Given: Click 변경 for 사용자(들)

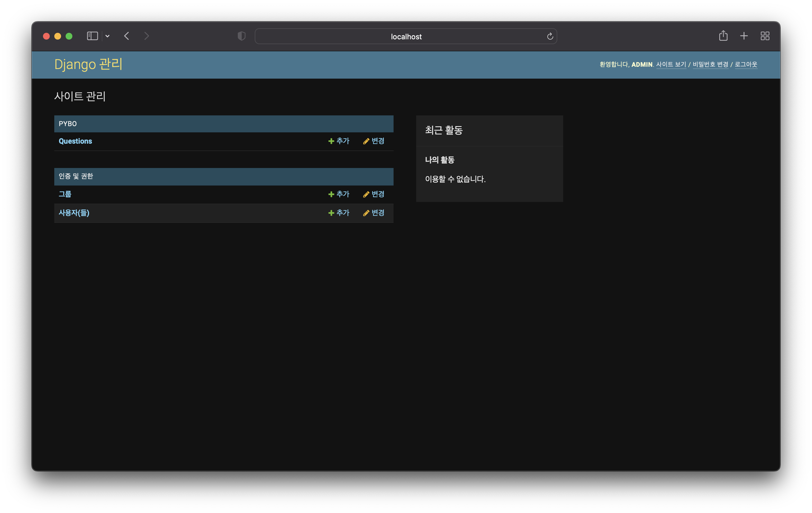Looking at the screenshot, I should [374, 213].
